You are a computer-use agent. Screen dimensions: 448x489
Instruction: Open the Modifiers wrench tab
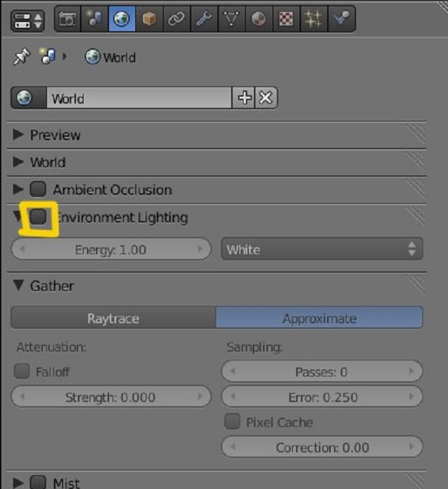[202, 19]
